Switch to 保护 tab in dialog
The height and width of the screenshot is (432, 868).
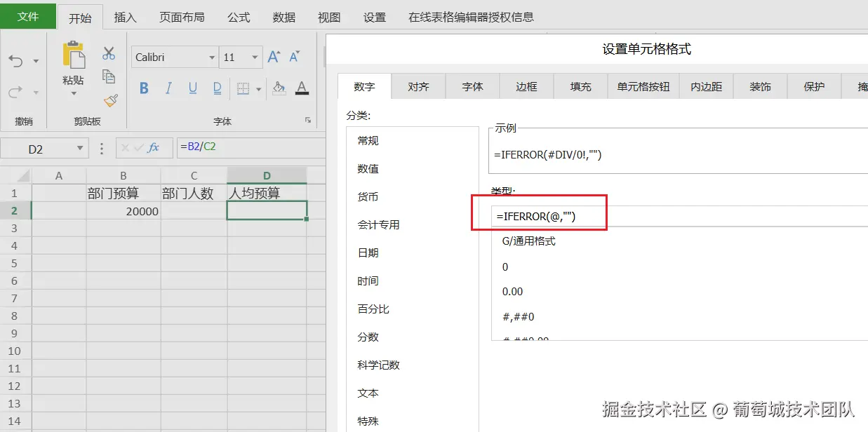[x=815, y=87]
